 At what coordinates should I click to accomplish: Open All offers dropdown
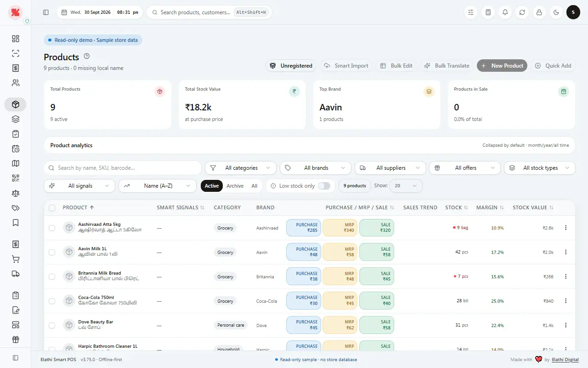tap(465, 168)
